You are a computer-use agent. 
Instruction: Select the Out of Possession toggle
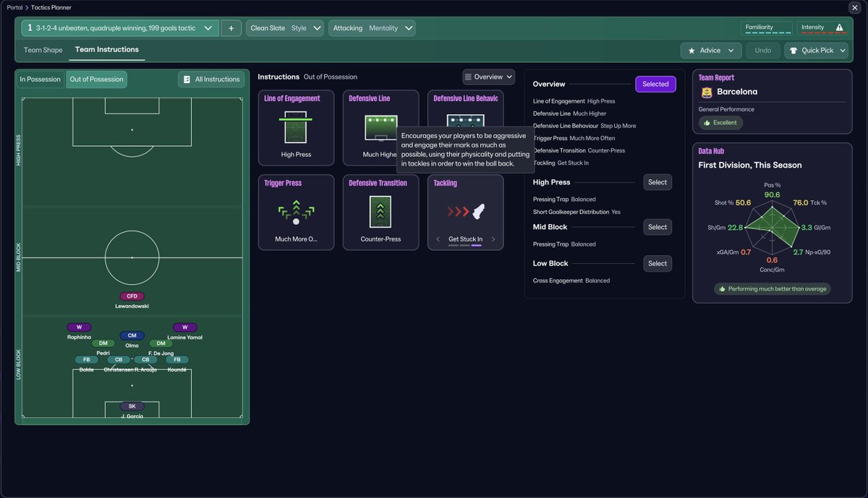(96, 80)
